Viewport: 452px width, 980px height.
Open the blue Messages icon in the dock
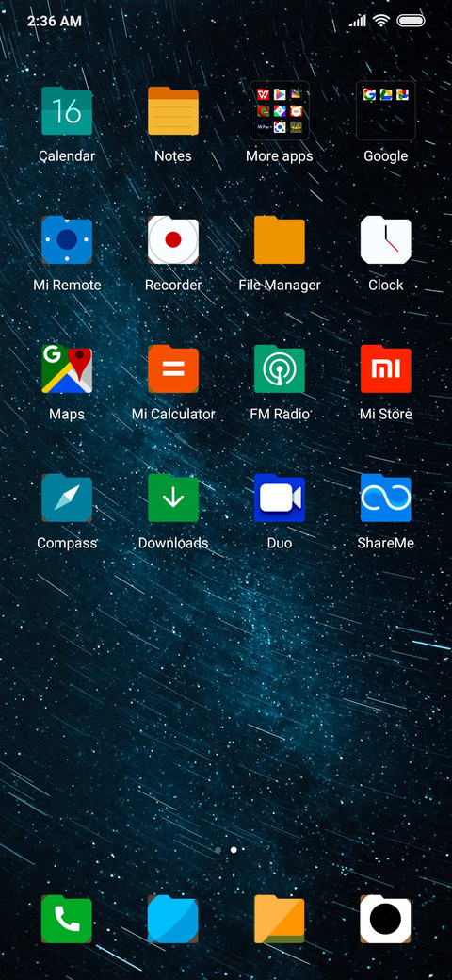click(x=173, y=919)
